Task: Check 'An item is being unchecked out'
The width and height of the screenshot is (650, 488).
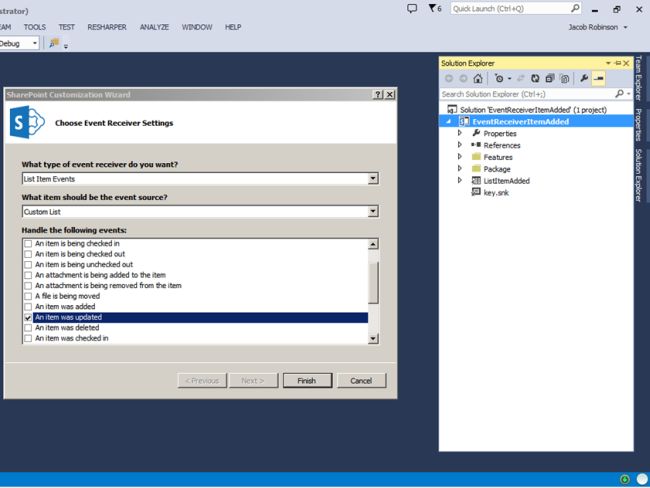Action: pos(28,265)
